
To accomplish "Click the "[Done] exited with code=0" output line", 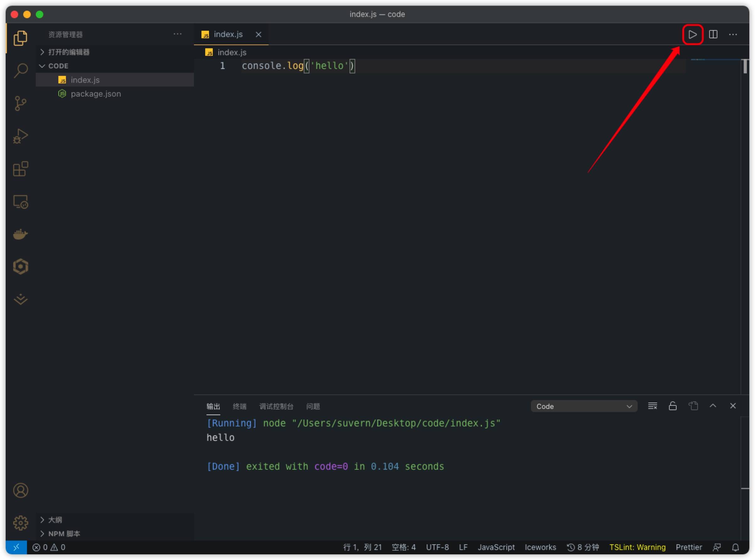I will click(325, 467).
